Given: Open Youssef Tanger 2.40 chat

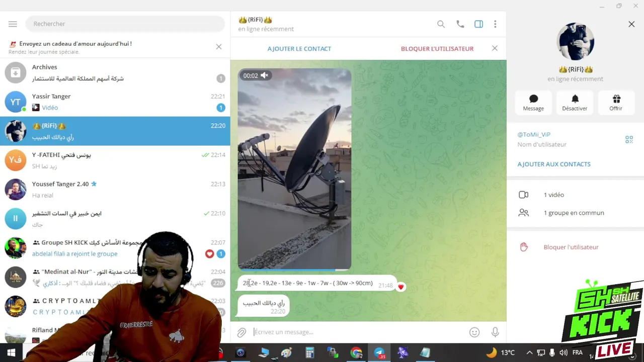Looking at the screenshot, I should (115, 190).
